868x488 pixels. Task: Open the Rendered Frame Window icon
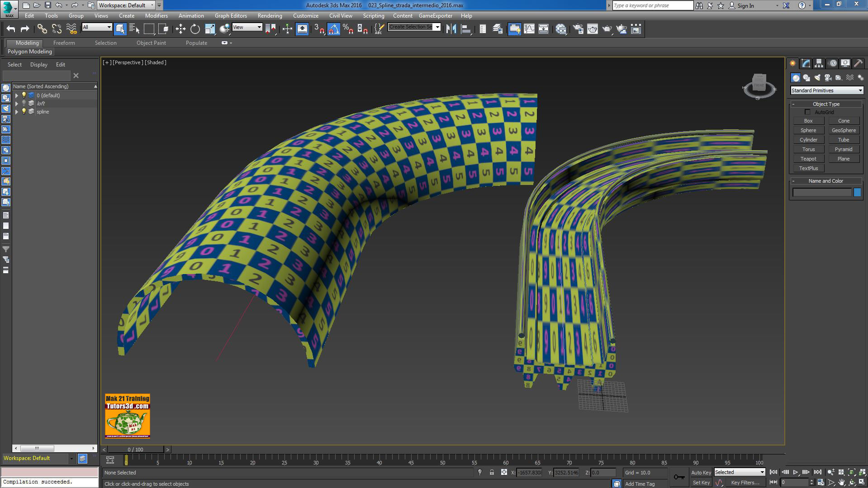tap(593, 29)
